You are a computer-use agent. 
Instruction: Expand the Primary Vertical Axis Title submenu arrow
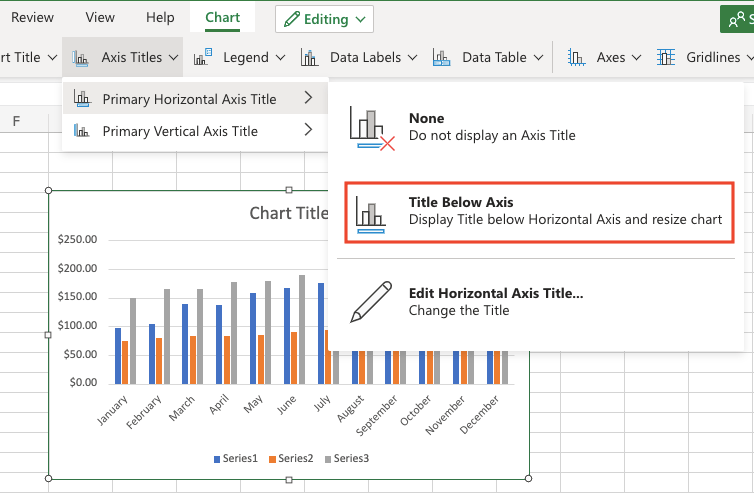(x=309, y=130)
